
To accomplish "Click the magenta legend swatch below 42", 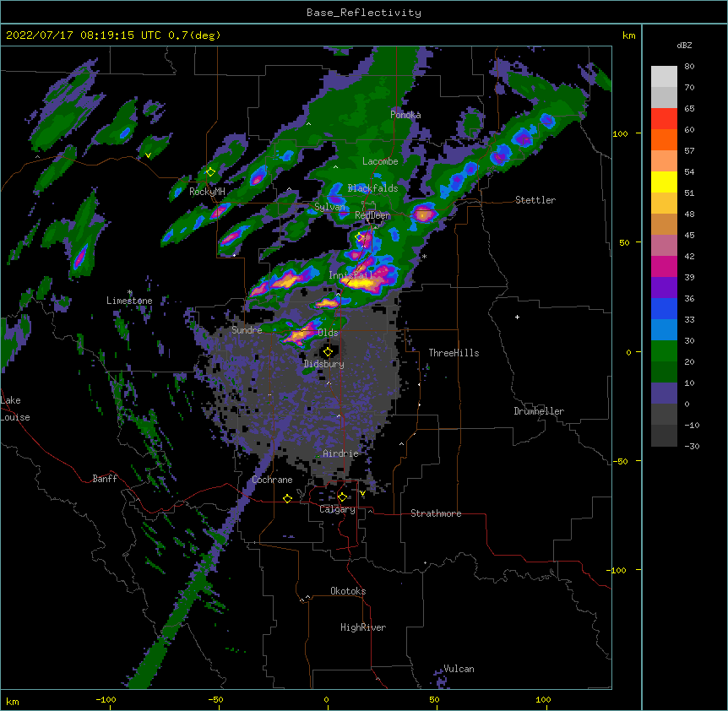I will [x=664, y=266].
